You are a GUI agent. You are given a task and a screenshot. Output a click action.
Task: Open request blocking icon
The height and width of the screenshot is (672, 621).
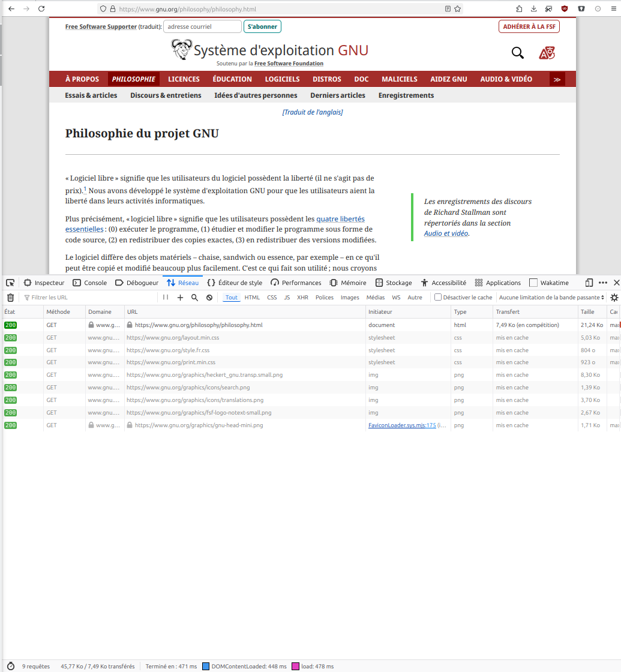[x=209, y=298]
